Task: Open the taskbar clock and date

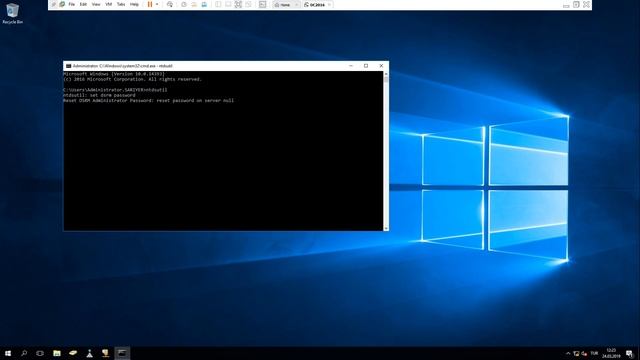Action: (x=611, y=353)
